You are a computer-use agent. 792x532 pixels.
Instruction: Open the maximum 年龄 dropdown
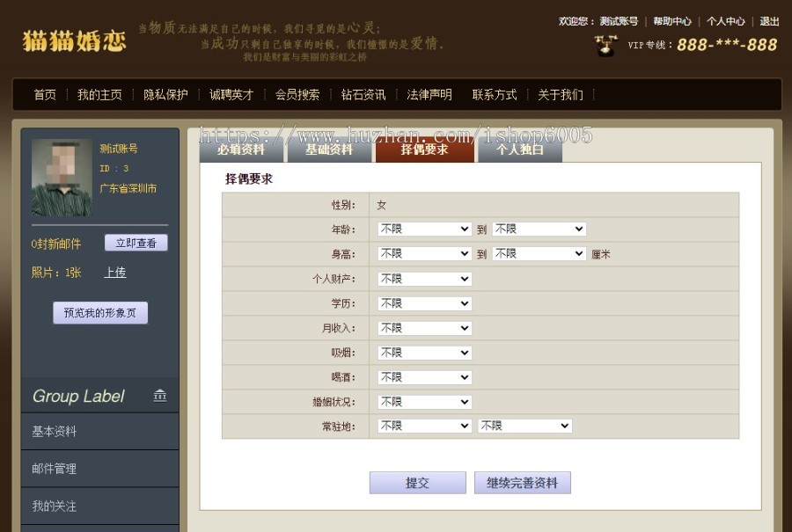point(539,230)
